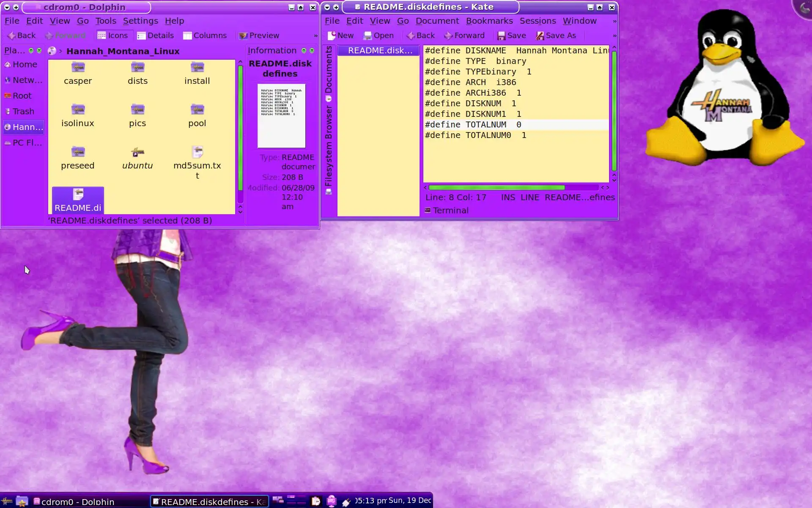Viewport: 812px width, 508px height.
Task: Expand Dolphin toolbar overflow chevron
Action: click(315, 36)
